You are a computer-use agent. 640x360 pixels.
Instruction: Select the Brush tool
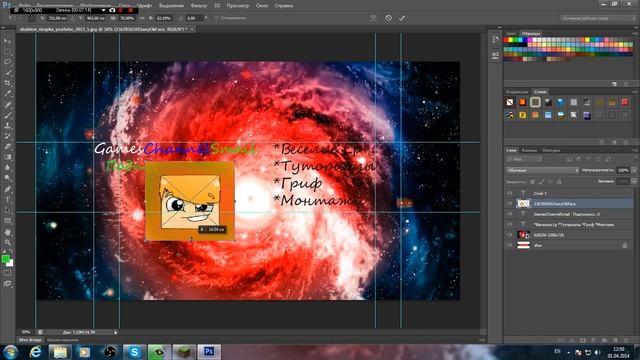pos(7,115)
